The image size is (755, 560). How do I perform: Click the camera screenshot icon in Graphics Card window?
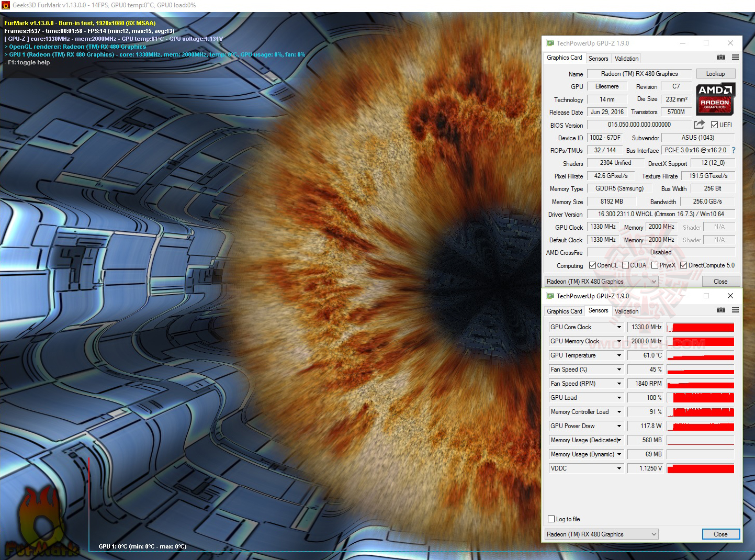click(x=720, y=57)
